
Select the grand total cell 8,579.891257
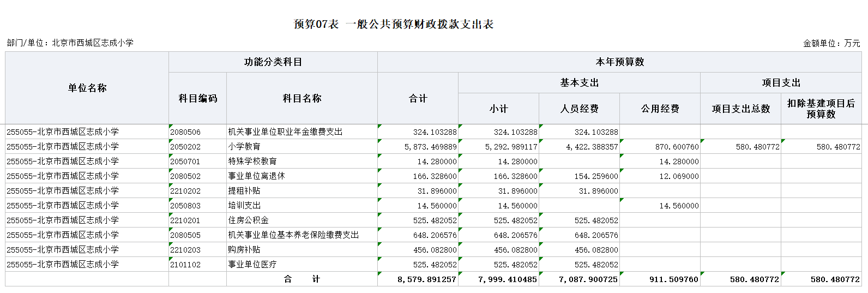[426, 279]
